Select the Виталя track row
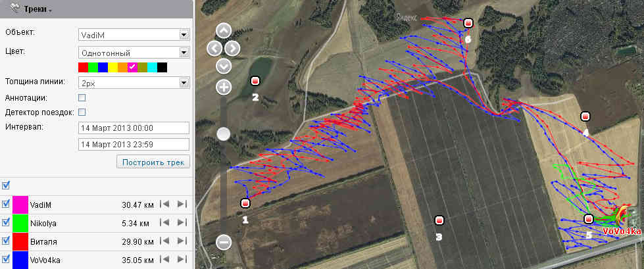Image resolution: width=644 pixels, height=269 pixels. click(x=96, y=242)
